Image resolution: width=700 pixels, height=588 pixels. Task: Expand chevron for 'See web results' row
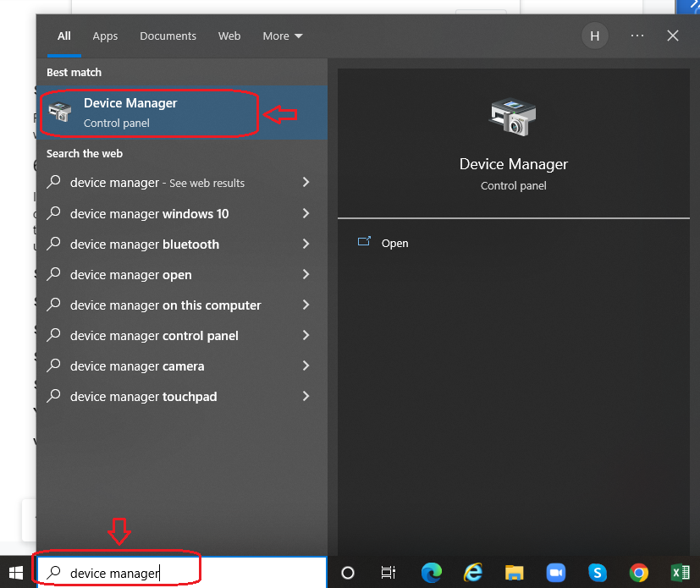[x=306, y=182]
